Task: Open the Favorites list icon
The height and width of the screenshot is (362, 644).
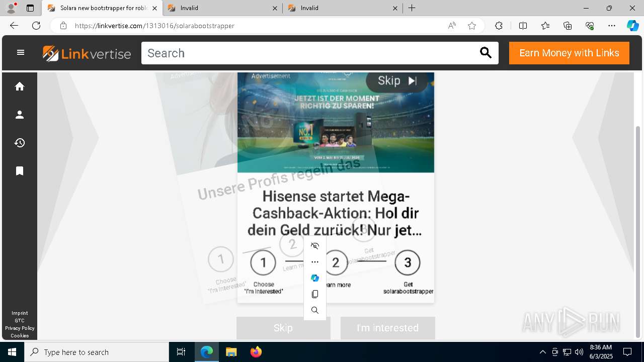Action: [x=545, y=26]
